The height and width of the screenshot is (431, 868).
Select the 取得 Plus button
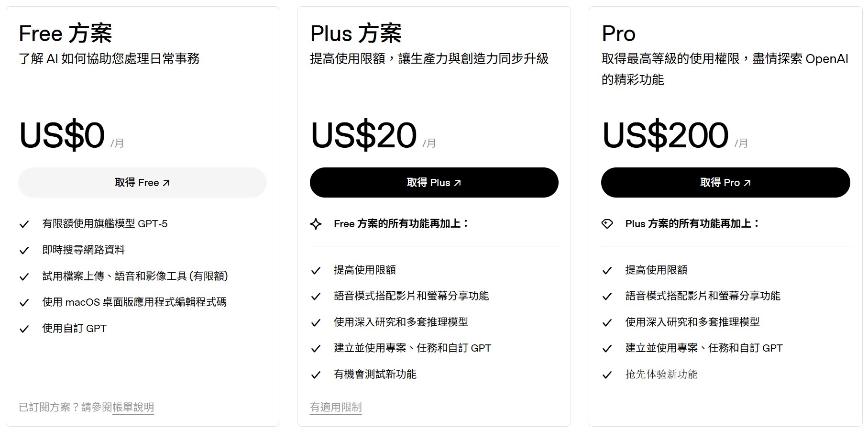(434, 182)
